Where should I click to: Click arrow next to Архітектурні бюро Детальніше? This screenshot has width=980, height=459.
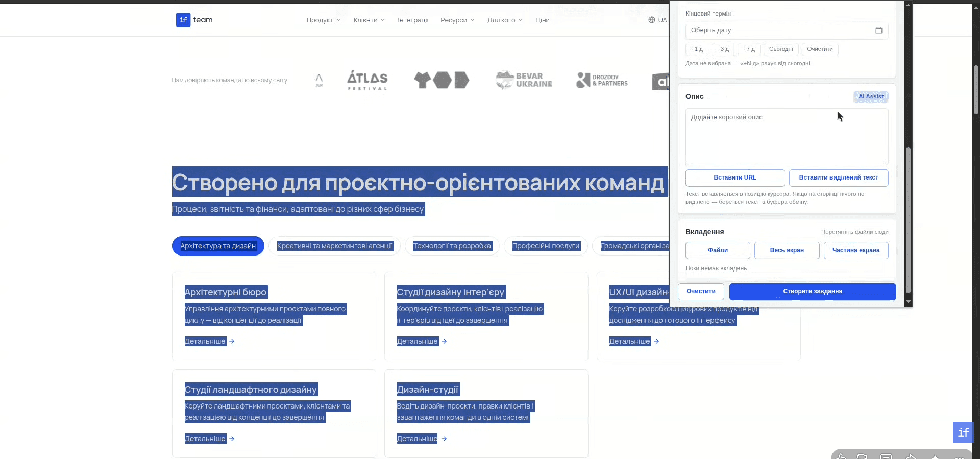point(232,341)
